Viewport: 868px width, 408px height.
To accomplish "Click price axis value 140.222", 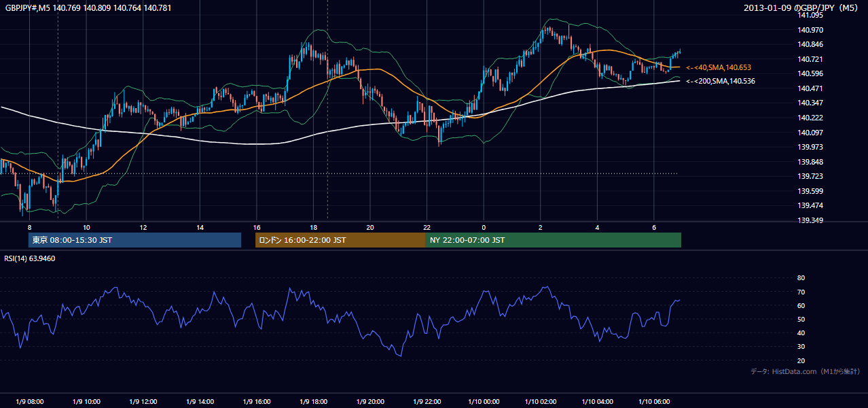I will coord(811,118).
